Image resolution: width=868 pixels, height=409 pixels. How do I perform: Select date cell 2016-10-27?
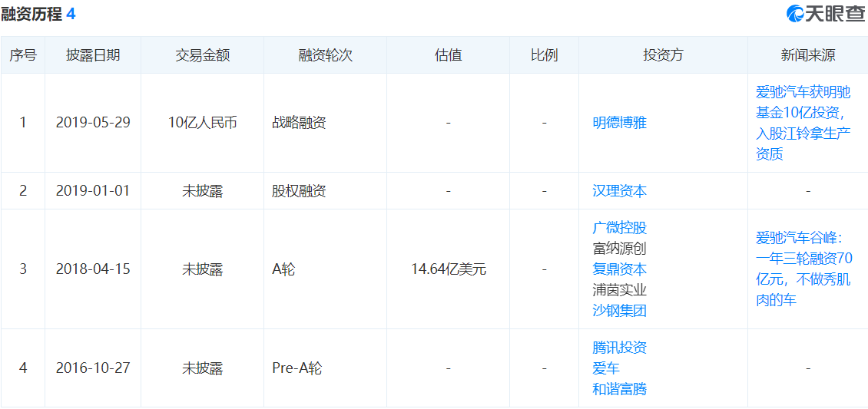tap(93, 368)
